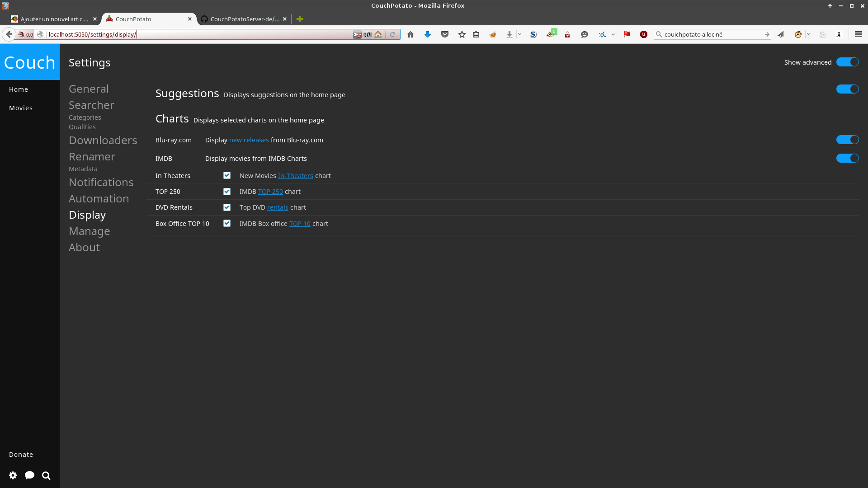Open the In-Theaters chart link
This screenshot has width=868, height=488.
(295, 176)
